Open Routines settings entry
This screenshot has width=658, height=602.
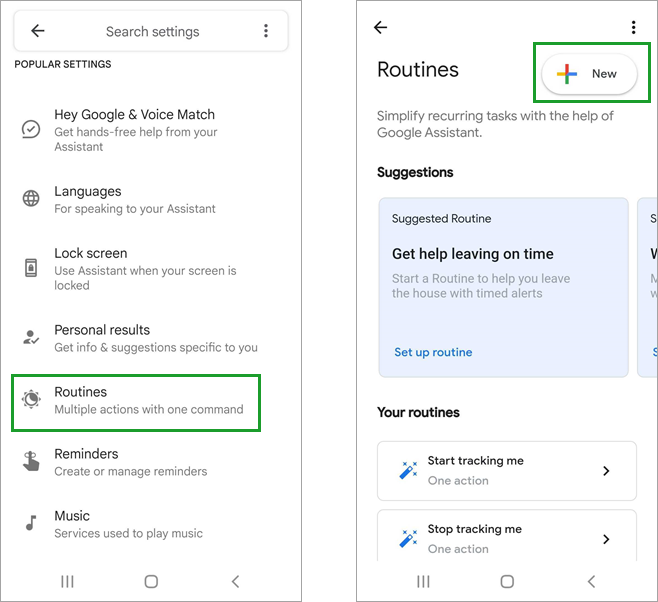pyautogui.click(x=136, y=400)
